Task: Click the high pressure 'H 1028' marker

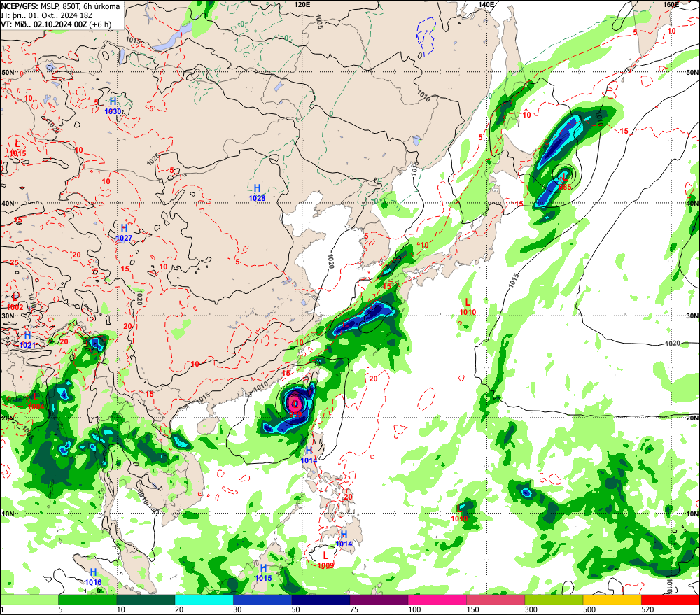Action: click(x=257, y=193)
